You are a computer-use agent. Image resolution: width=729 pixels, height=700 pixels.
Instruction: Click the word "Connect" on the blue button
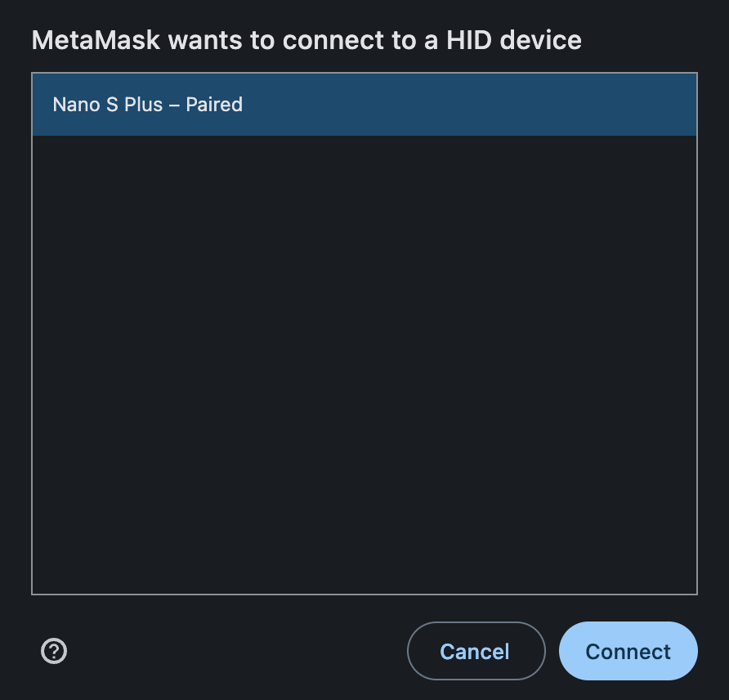click(628, 652)
